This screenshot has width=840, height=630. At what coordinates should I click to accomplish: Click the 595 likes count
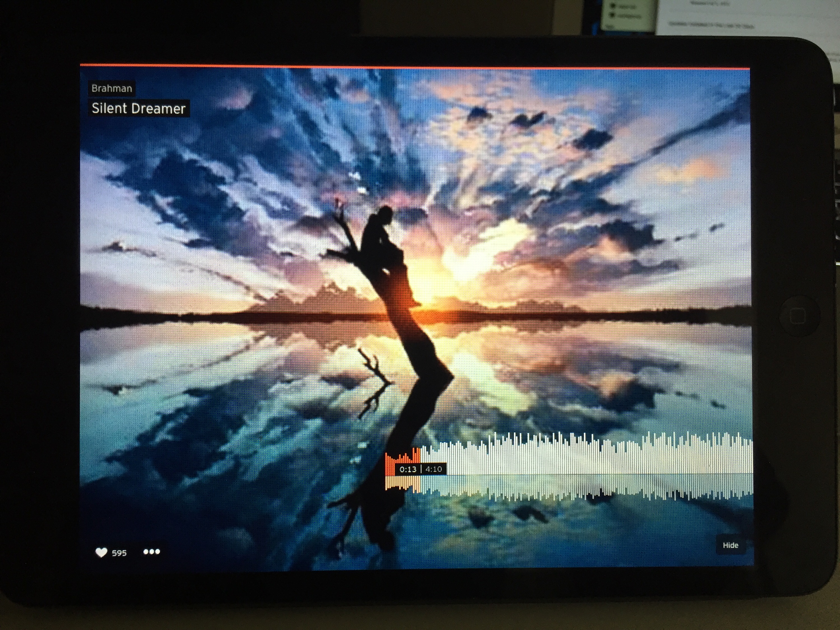pos(119,553)
